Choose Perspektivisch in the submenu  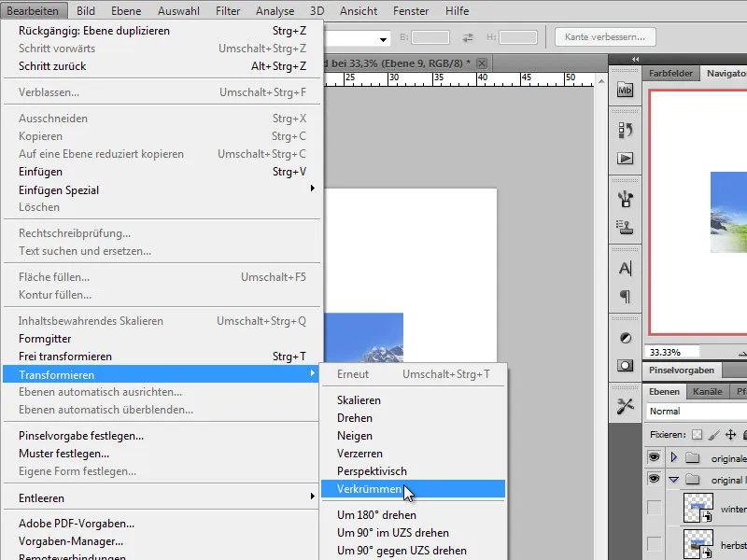[413, 471]
